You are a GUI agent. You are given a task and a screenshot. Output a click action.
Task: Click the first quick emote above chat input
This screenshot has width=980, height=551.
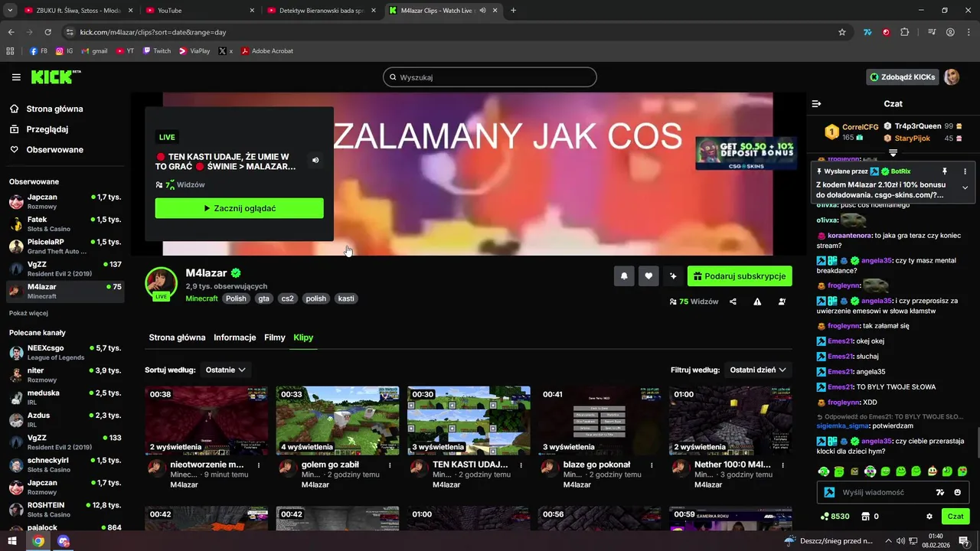click(x=823, y=471)
